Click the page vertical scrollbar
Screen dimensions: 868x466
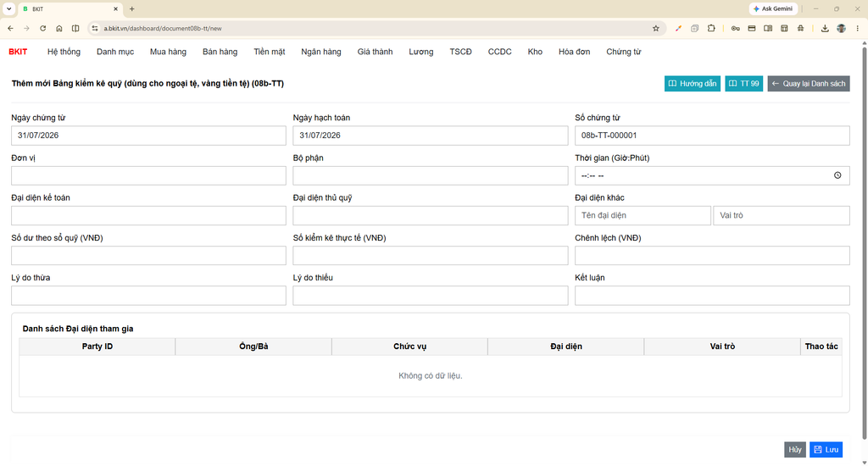point(864,243)
